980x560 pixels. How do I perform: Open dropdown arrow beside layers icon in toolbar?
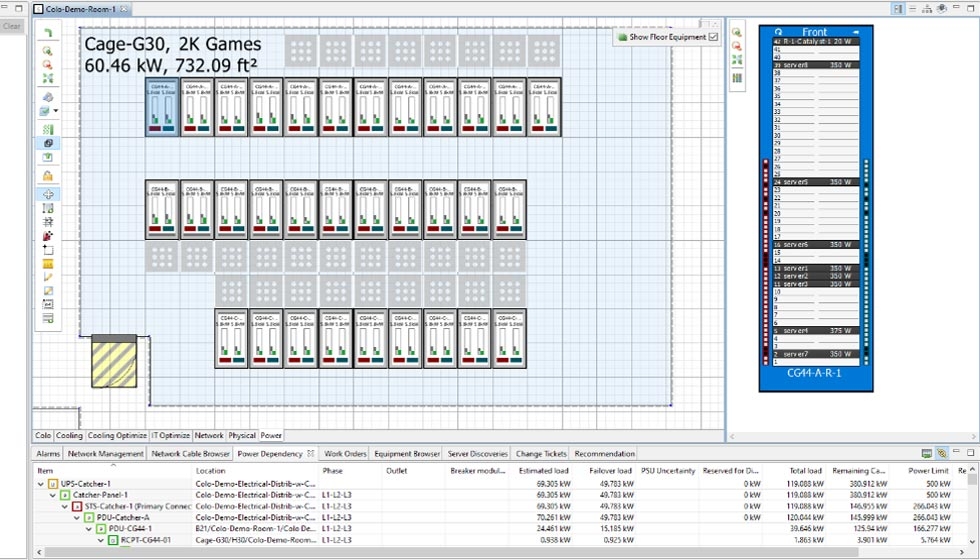57,111
